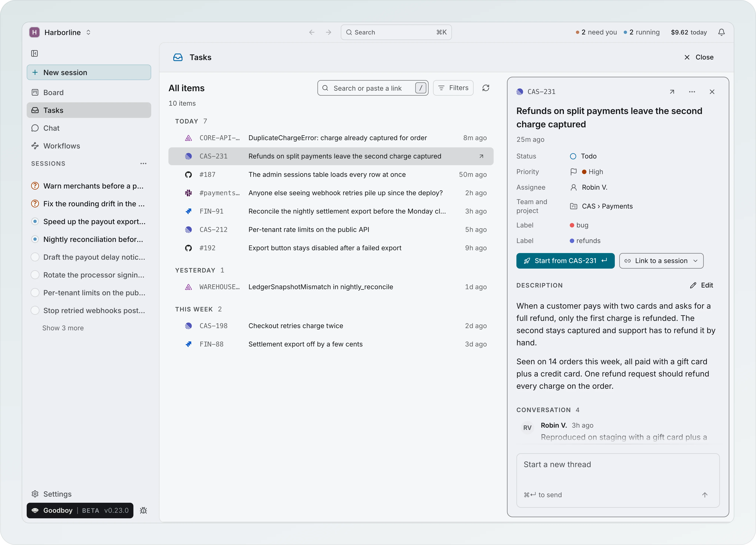Click the bug report icon beside version
The height and width of the screenshot is (545, 756).
coord(143,510)
